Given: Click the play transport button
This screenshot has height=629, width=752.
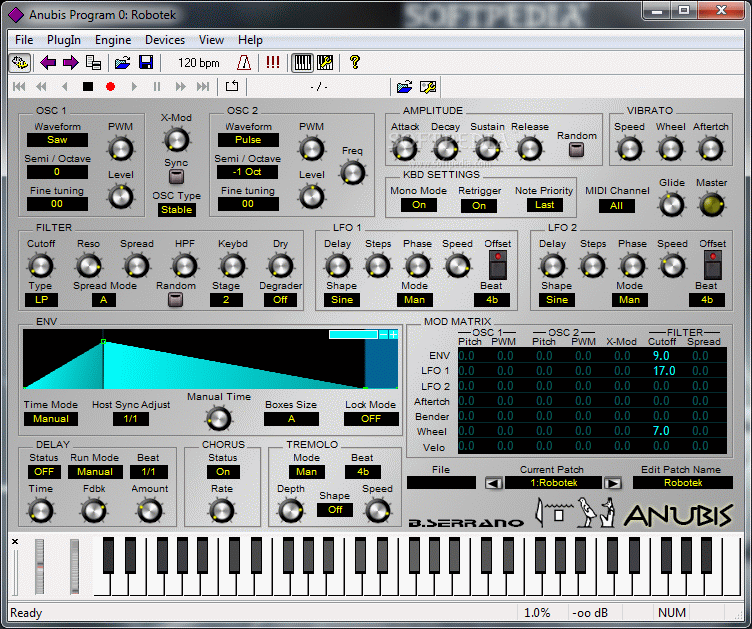Looking at the screenshot, I should pyautogui.click(x=134, y=87).
